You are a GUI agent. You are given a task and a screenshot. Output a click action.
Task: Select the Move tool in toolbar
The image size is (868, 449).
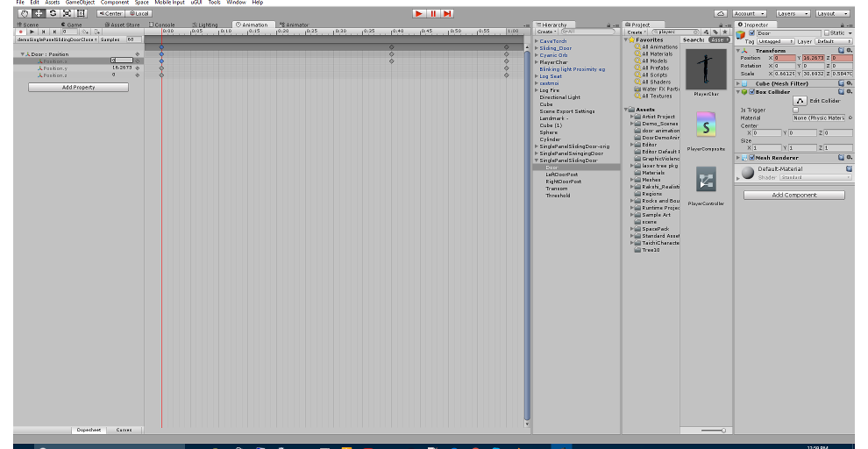[x=39, y=13]
